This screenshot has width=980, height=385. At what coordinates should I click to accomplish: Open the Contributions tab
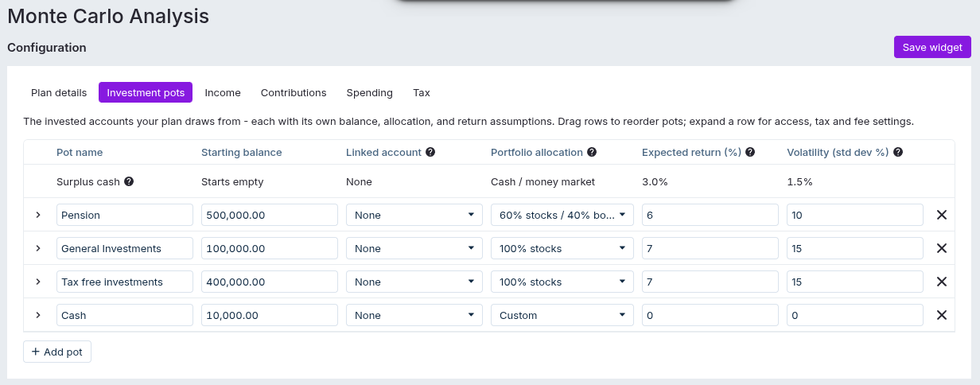[294, 92]
